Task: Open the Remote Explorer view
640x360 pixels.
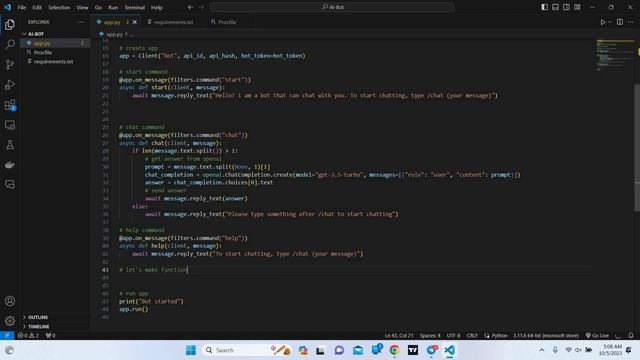Action: pyautogui.click(x=10, y=125)
